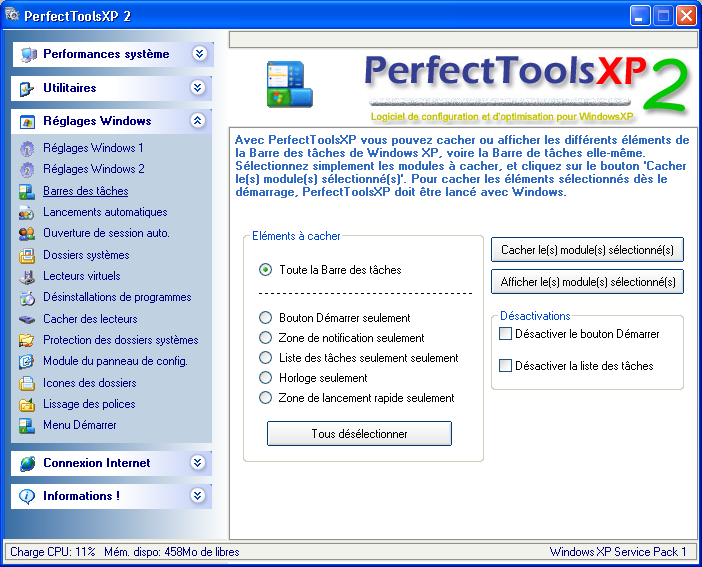Click Windows XP Service Pack 1 status text
Viewport: 702px width, 567px height.
618,552
